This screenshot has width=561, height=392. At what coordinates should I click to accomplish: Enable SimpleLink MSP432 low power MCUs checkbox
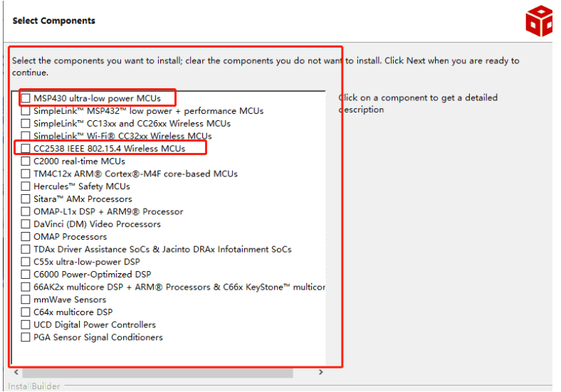point(26,110)
